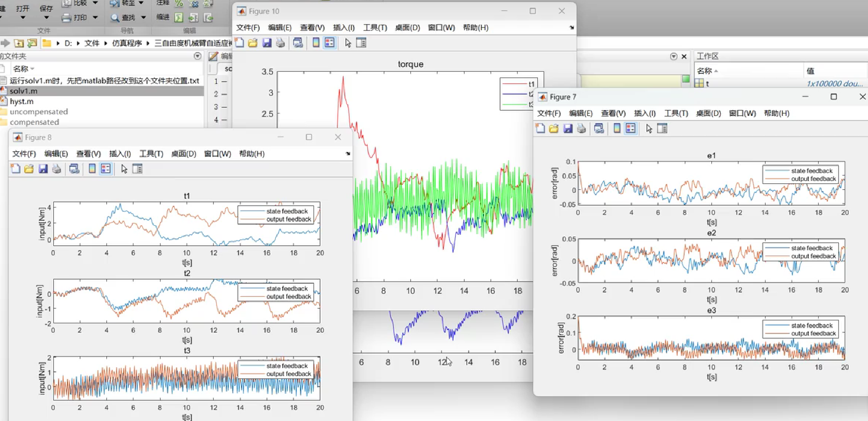This screenshot has width=868, height=421.
Task: Click the Find (查找) magnifier icon
Action: pyautogui.click(x=115, y=17)
